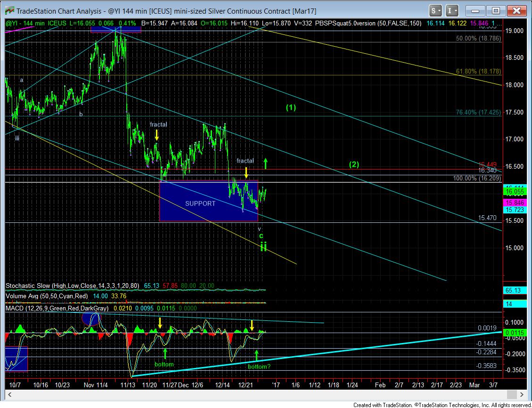Image resolution: width=532 pixels, height=408 pixels.
Task: Click the yellow arrow under upper fractal
Action: pos(156,135)
